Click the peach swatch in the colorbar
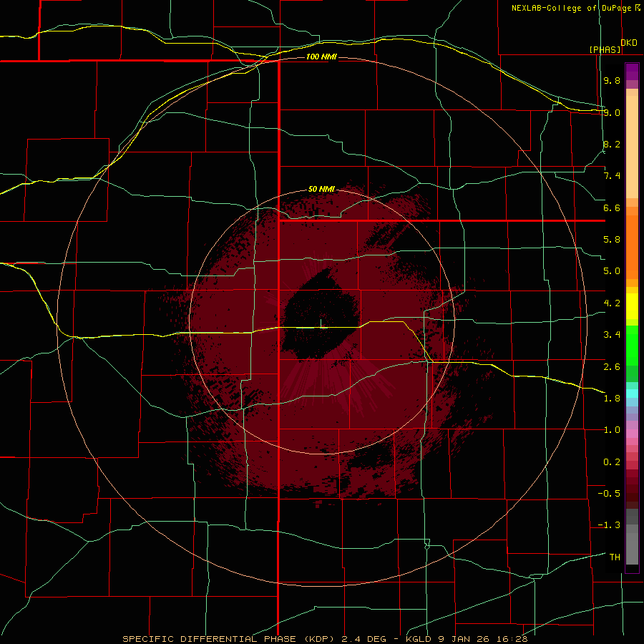644x644 pixels. (632, 144)
